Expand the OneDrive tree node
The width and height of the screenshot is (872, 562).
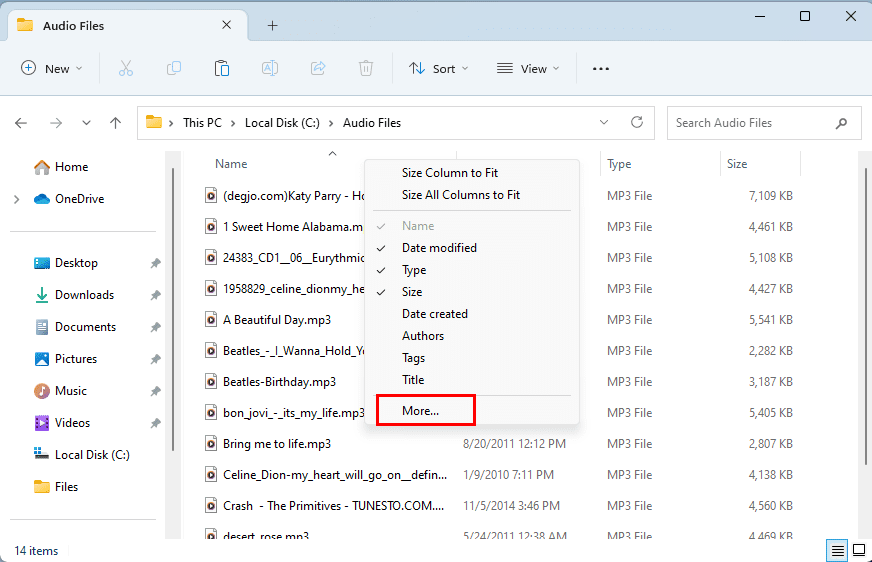tap(16, 199)
